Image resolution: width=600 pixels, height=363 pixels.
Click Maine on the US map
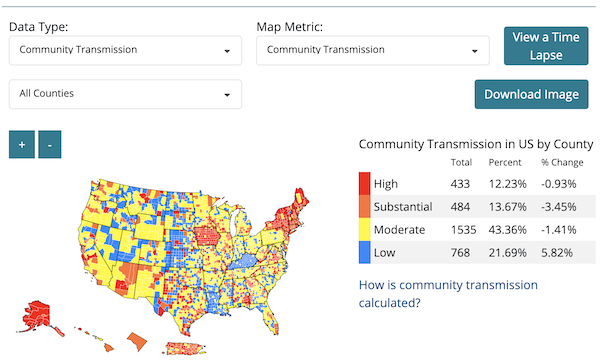tap(299, 198)
